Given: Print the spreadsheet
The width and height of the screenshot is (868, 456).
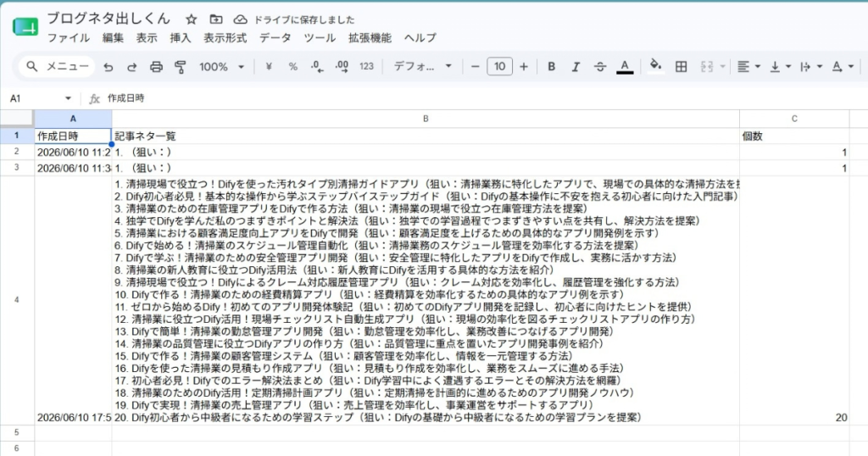Looking at the screenshot, I should coord(156,67).
